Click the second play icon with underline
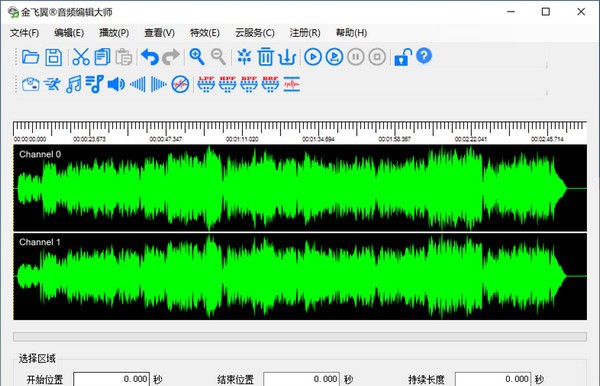 334,57
